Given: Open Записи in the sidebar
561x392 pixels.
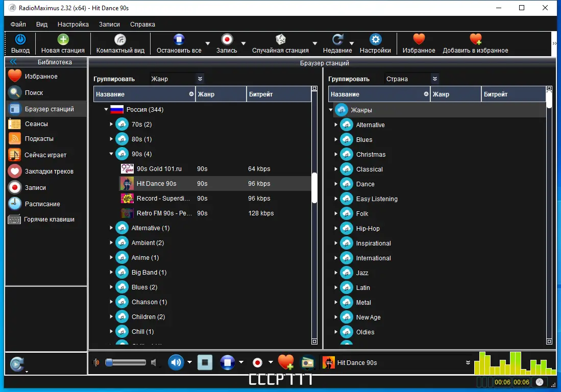Looking at the screenshot, I should [x=46, y=187].
